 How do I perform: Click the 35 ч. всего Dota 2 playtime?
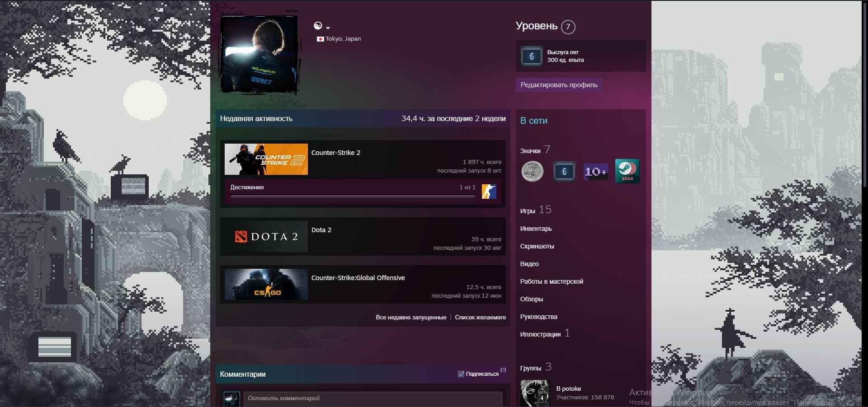pos(486,239)
